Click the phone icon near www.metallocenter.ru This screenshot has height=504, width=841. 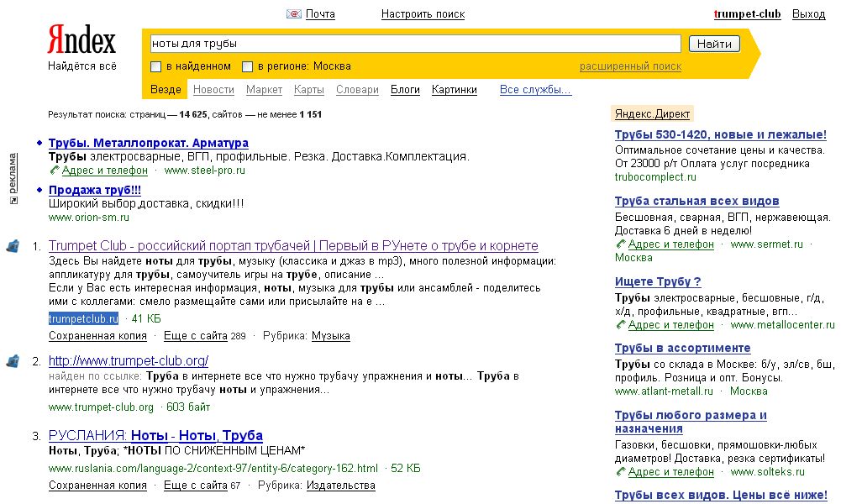pos(619,323)
